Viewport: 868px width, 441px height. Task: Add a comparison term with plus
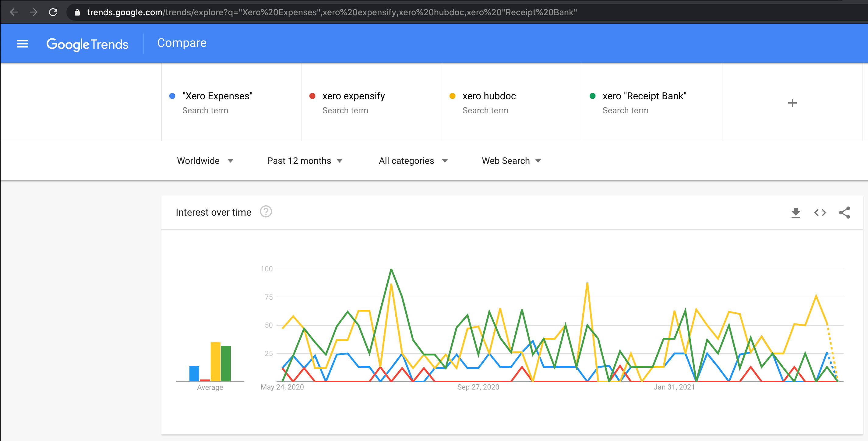point(792,103)
